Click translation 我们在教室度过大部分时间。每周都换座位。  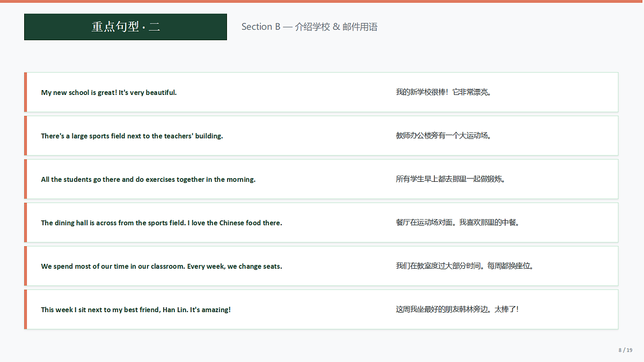[465, 266]
